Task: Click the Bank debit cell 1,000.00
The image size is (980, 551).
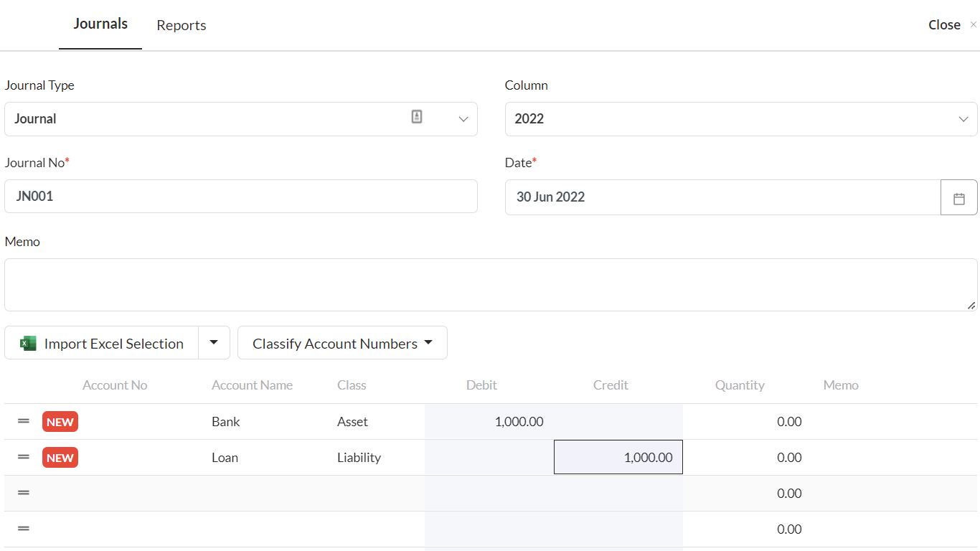Action: point(489,421)
